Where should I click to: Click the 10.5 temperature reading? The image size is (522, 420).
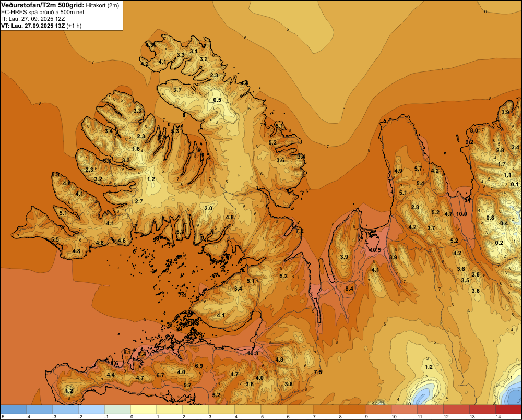pyautogui.click(x=375, y=250)
